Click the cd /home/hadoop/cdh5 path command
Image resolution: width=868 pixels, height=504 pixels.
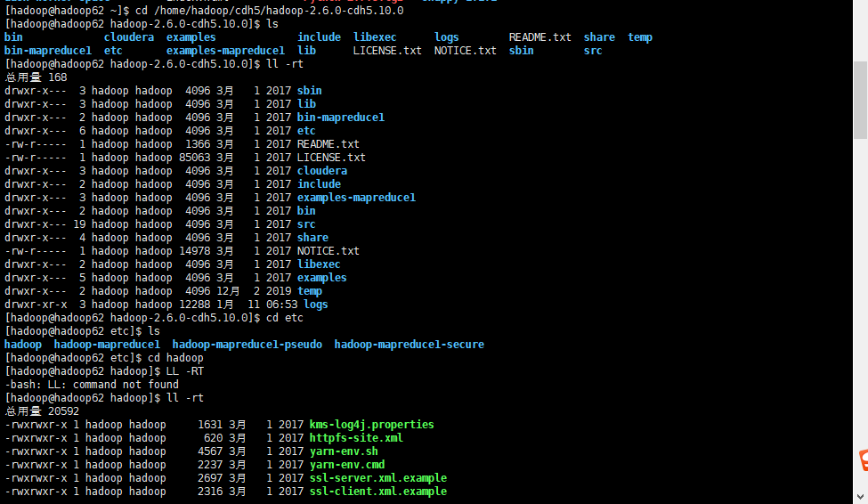[270, 11]
